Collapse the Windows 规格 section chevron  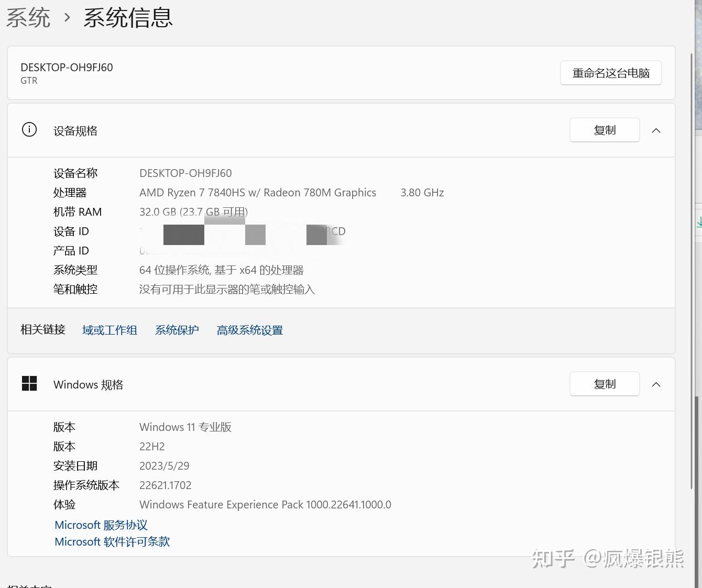point(656,384)
